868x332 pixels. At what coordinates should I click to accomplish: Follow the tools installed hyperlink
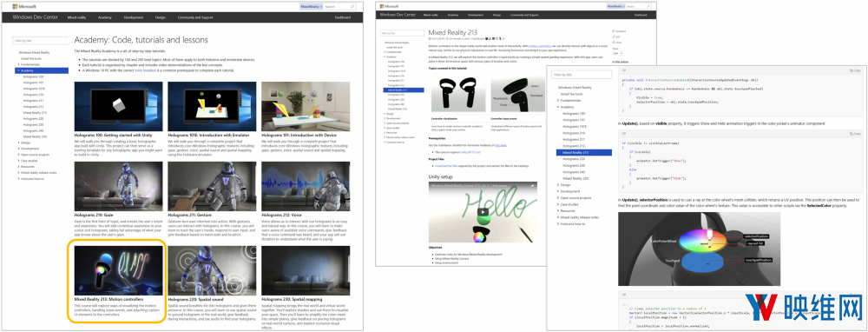point(145,71)
